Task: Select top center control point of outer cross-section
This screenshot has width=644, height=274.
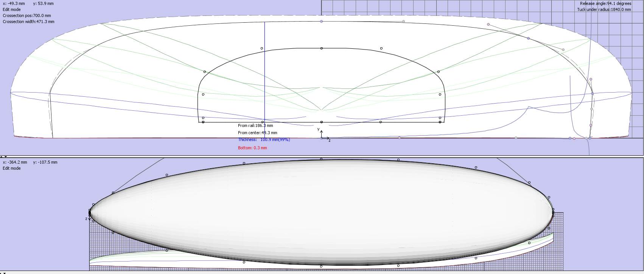Action: (x=322, y=22)
